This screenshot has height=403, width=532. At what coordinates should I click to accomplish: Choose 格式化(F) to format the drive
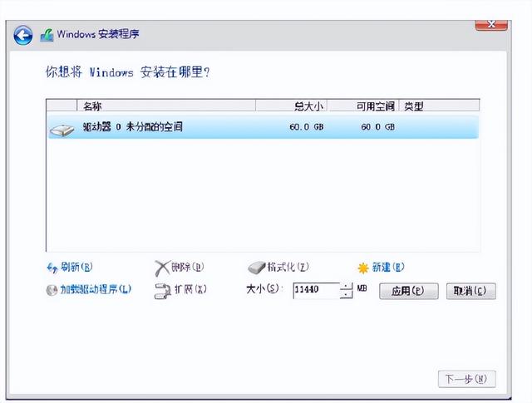tap(288, 267)
